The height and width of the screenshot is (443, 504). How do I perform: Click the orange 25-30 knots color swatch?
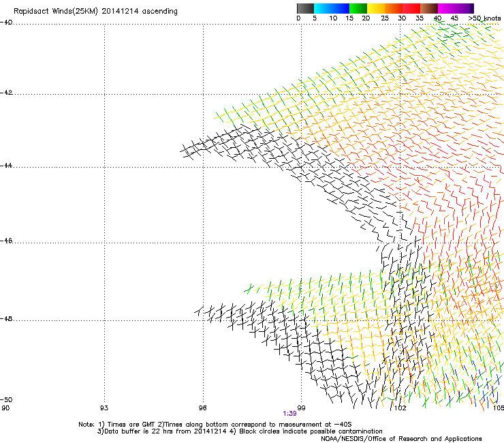click(x=394, y=8)
